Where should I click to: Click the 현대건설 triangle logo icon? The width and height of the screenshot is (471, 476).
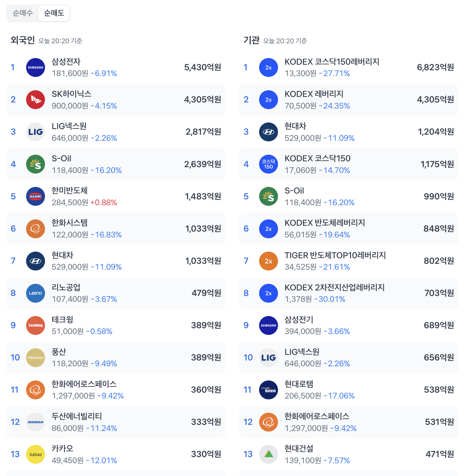(x=268, y=454)
